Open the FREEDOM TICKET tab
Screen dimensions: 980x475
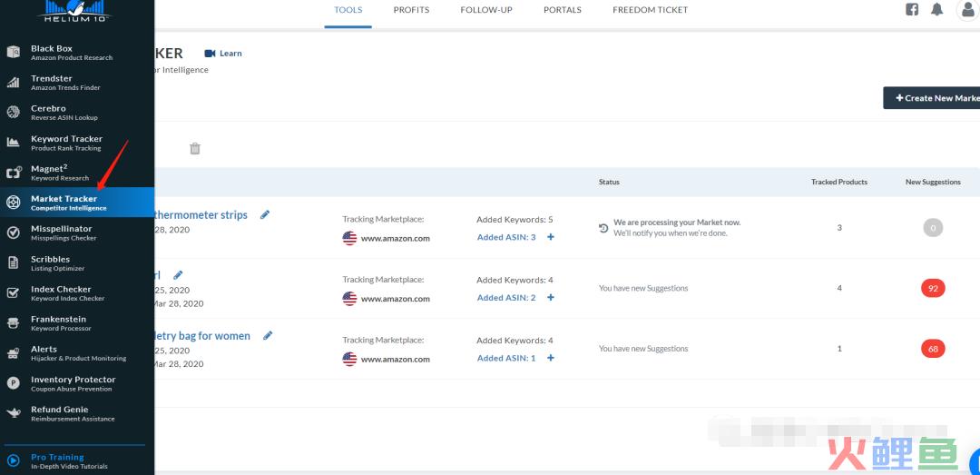point(650,10)
